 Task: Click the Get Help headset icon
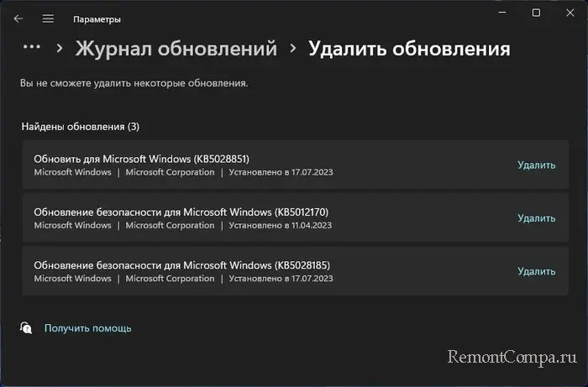[26, 327]
